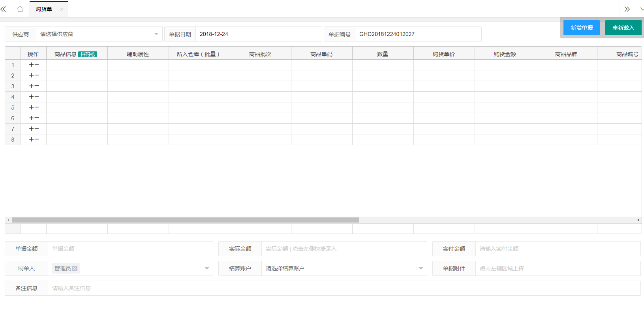
Task: Add a row using plus in row 5
Action: (31, 108)
